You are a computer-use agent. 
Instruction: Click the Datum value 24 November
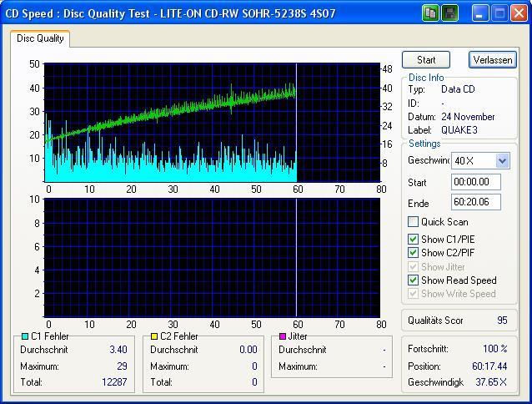coord(468,117)
